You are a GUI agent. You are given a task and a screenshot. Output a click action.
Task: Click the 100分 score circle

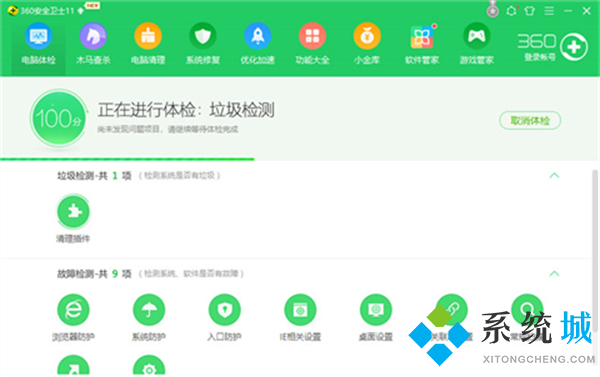point(58,118)
